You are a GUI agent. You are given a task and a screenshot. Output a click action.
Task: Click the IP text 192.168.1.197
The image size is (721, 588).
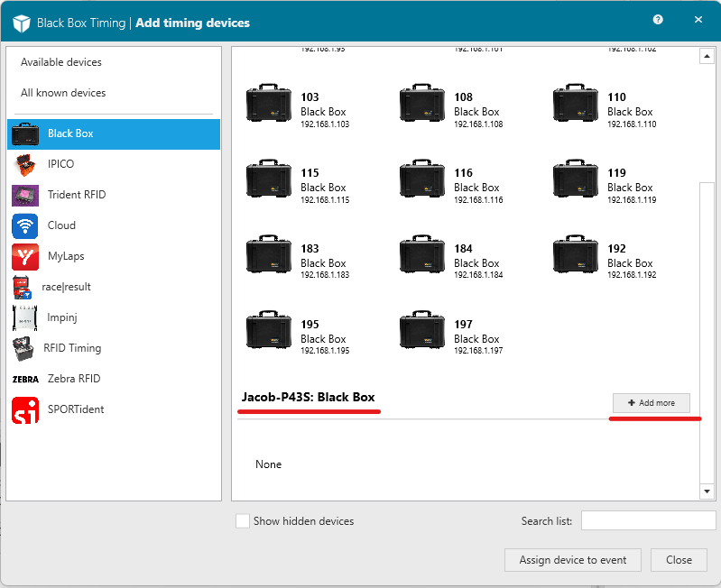(x=478, y=351)
